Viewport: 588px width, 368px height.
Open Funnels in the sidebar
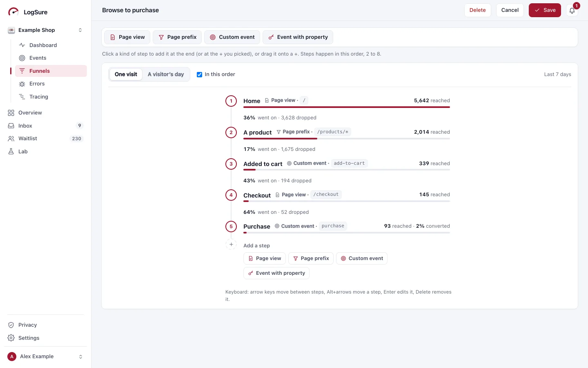tap(51, 71)
